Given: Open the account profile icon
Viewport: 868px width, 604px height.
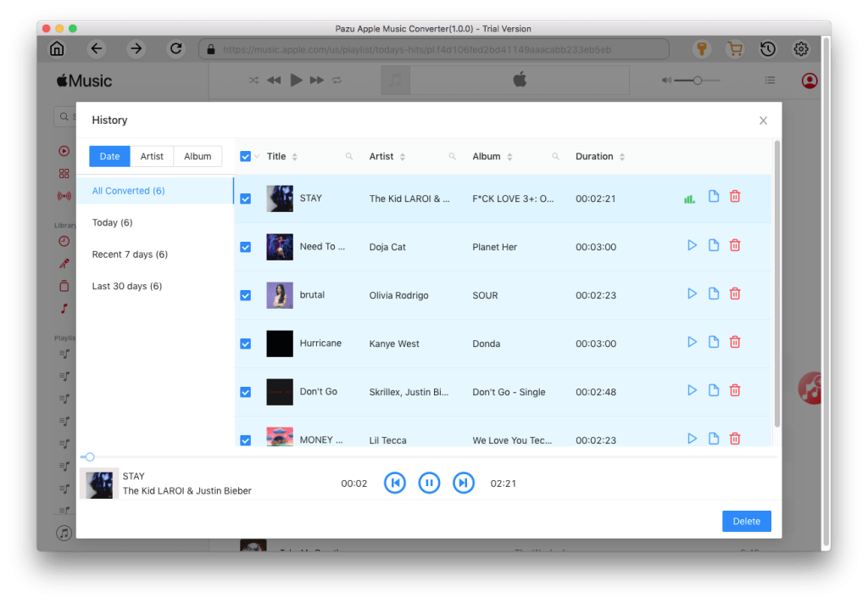Looking at the screenshot, I should [x=810, y=81].
